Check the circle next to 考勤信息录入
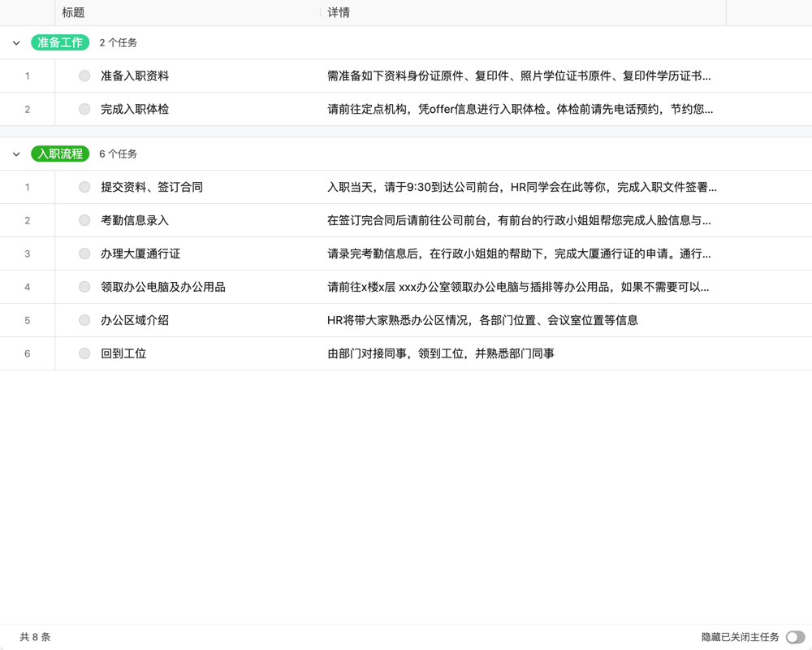Viewport: 812px width, 650px height. click(x=84, y=220)
